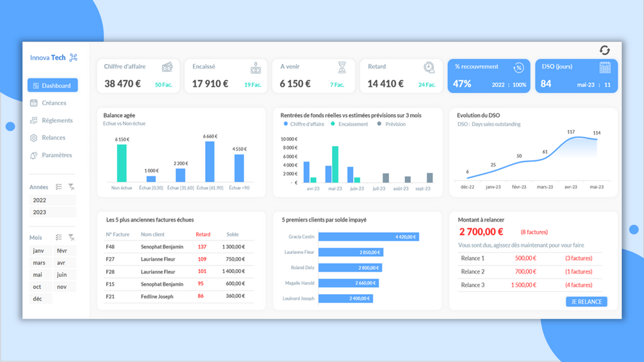Click the Encaissement legend marker
644x362 pixels.
click(333, 124)
